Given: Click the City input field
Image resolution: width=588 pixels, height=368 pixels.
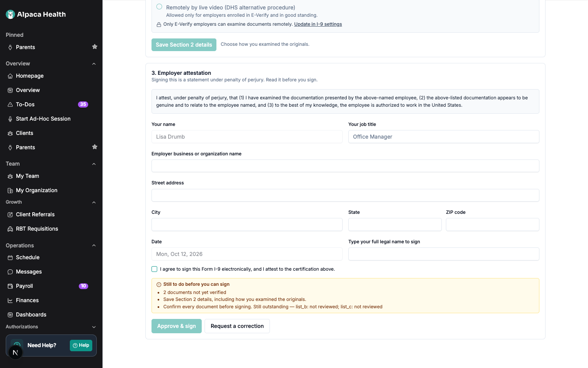Looking at the screenshot, I should coord(247,224).
